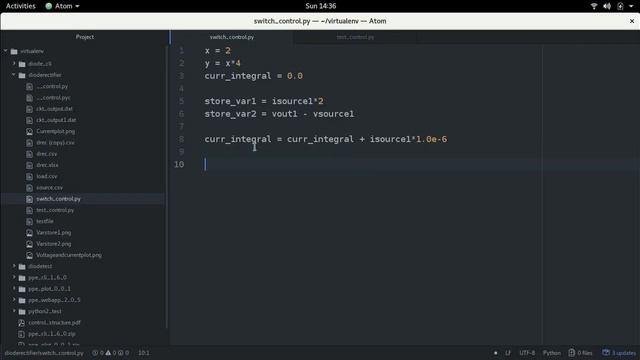Click the test_control.py file icon
Image resolution: width=640 pixels, height=360 pixels.
29,210
